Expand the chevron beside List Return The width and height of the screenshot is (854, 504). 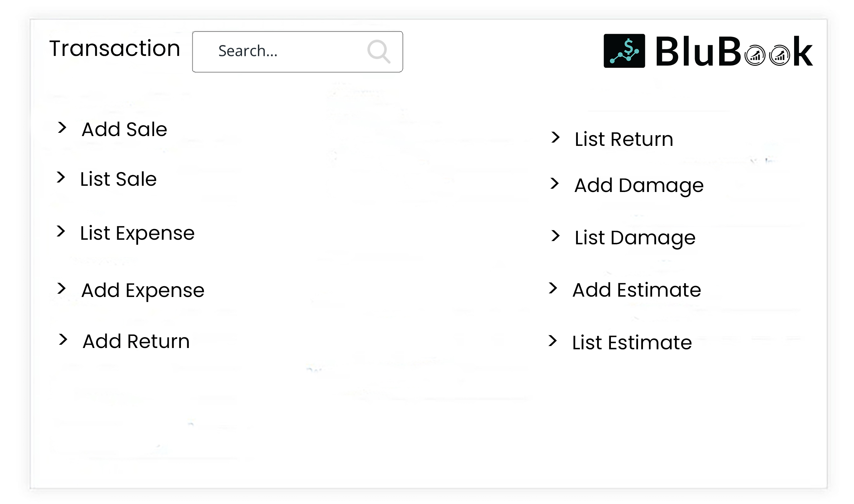click(x=555, y=137)
